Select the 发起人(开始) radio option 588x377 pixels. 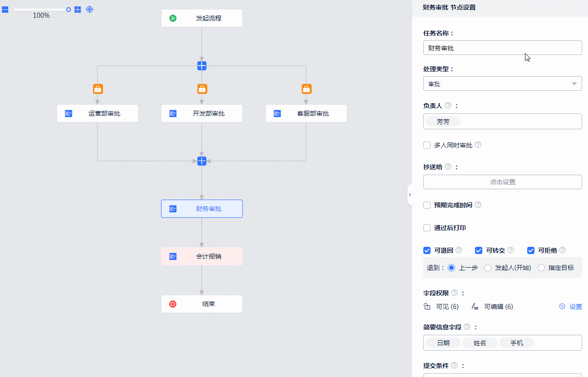488,268
